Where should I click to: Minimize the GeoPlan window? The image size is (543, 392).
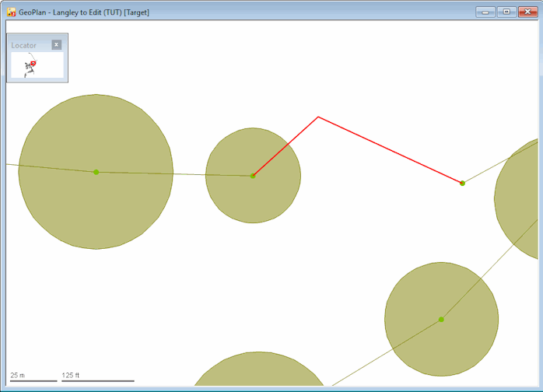click(x=485, y=12)
